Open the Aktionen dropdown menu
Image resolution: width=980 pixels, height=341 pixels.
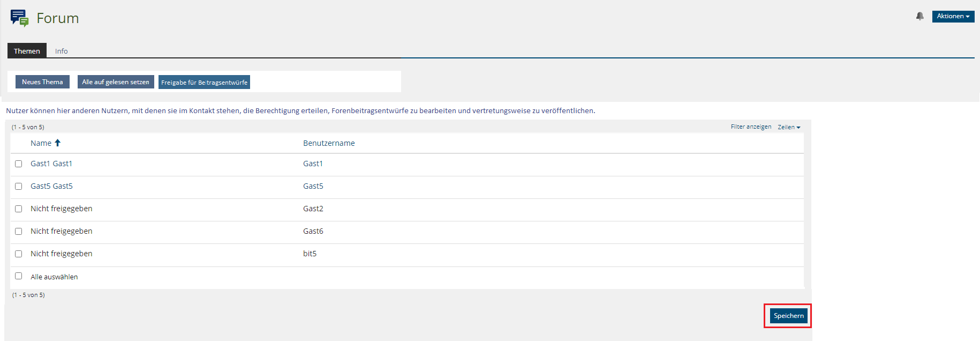pos(953,16)
